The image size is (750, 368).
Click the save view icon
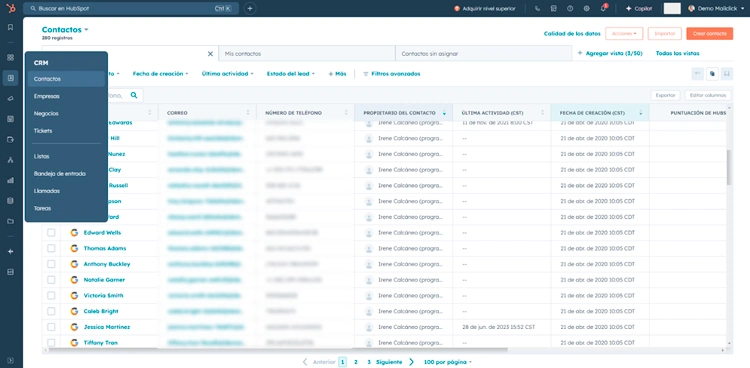(x=727, y=74)
